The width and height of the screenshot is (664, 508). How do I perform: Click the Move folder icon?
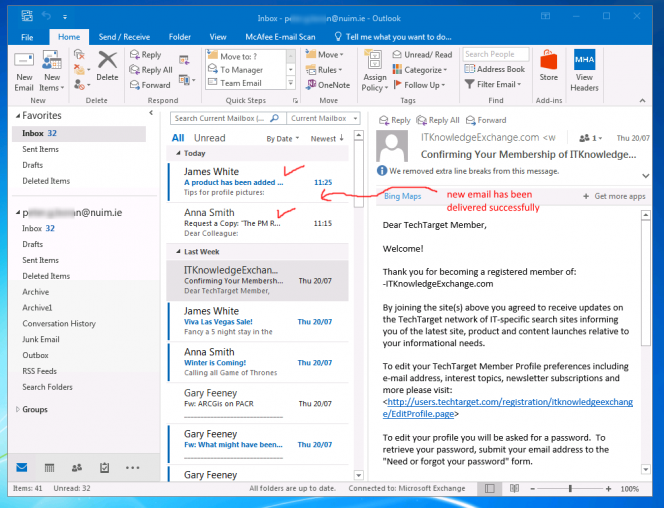click(x=311, y=54)
